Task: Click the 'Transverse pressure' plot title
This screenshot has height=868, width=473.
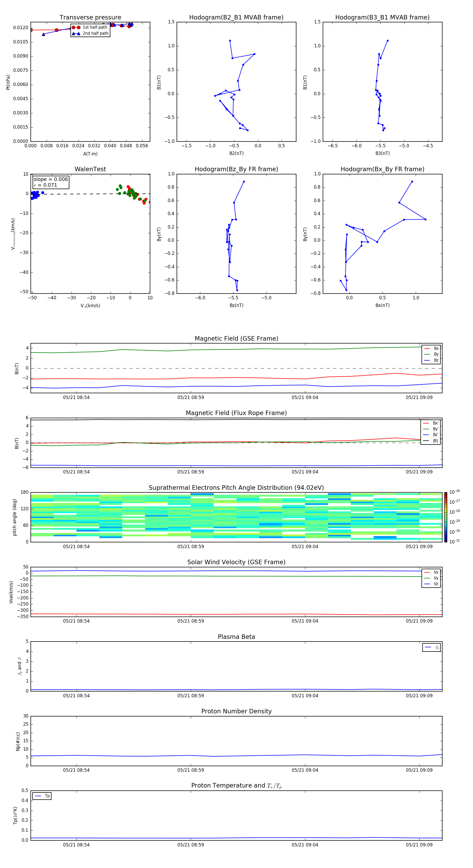Action: coord(90,18)
